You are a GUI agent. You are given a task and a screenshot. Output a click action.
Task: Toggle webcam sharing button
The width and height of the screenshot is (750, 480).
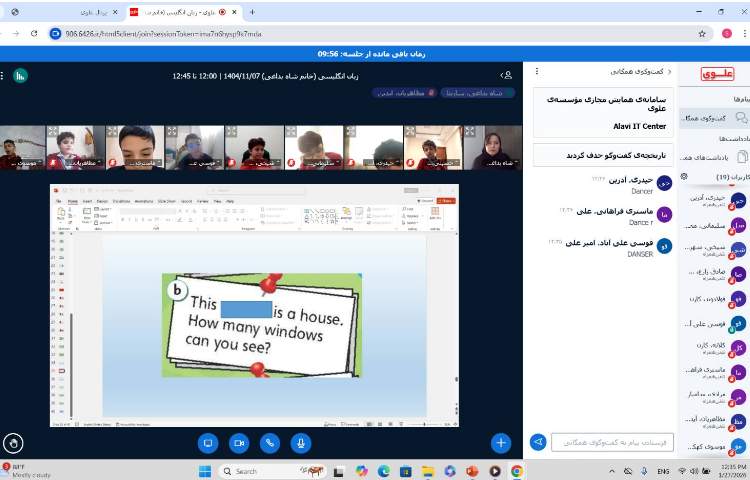click(x=239, y=443)
